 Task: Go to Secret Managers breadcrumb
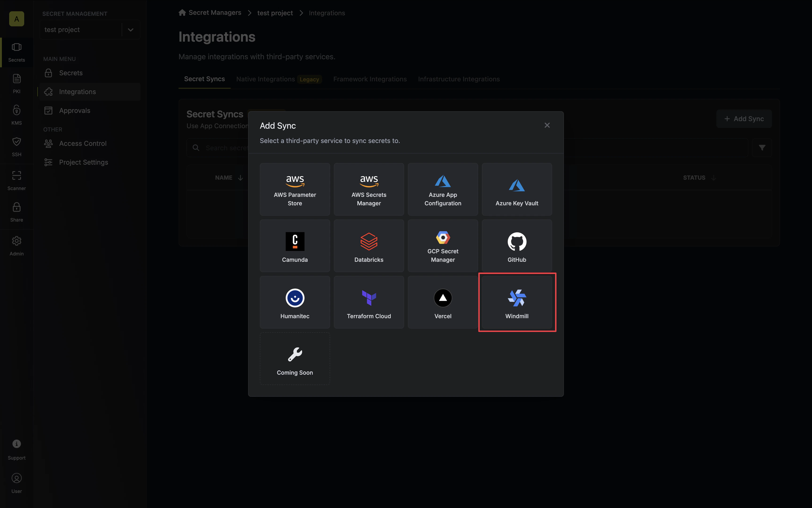point(210,13)
